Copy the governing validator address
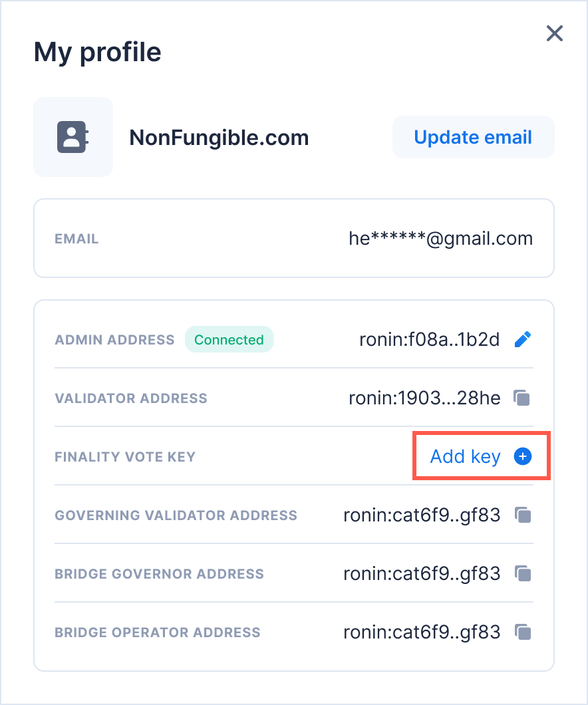588x705 pixels. pos(523,515)
